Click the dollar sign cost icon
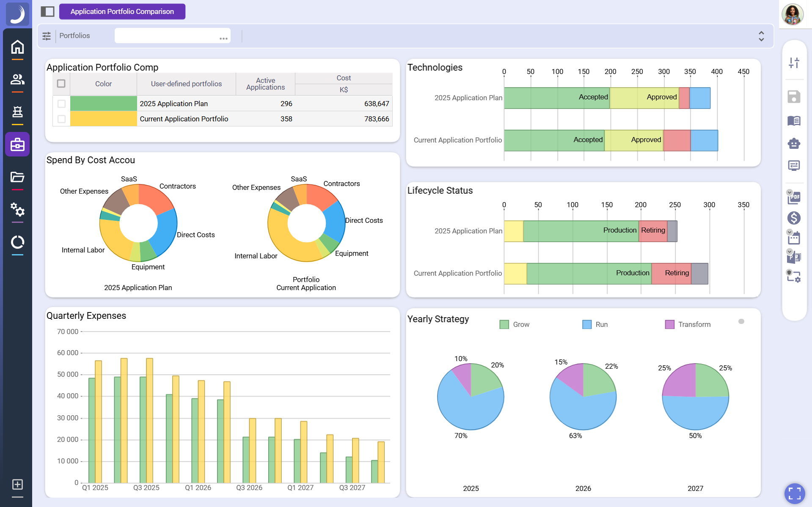The width and height of the screenshot is (812, 507). (794, 218)
